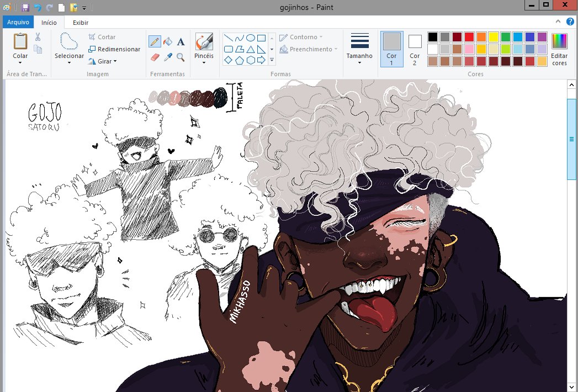Choose the triangle shape

point(251,49)
